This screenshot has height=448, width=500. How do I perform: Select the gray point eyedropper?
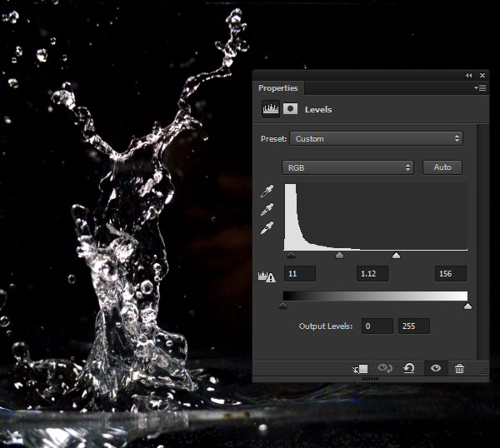pyautogui.click(x=267, y=209)
